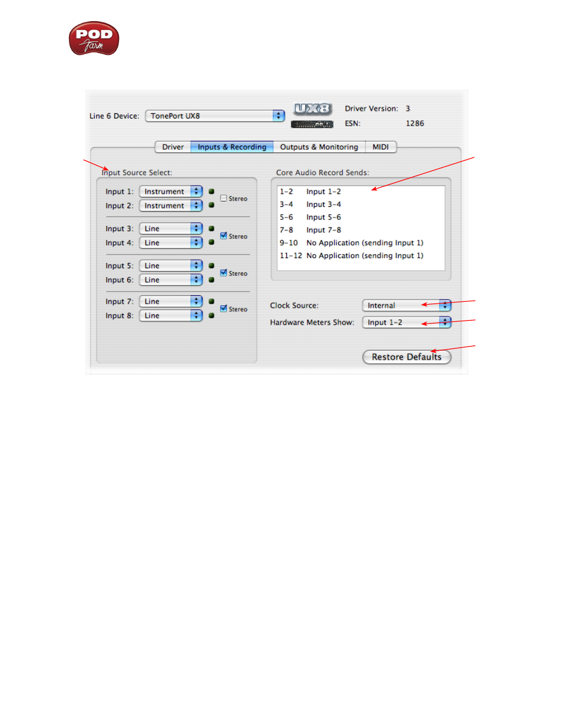The height and width of the screenshot is (728, 562).
Task: Uncheck Stereo for Inputs 3 and 4
Action: (224, 236)
